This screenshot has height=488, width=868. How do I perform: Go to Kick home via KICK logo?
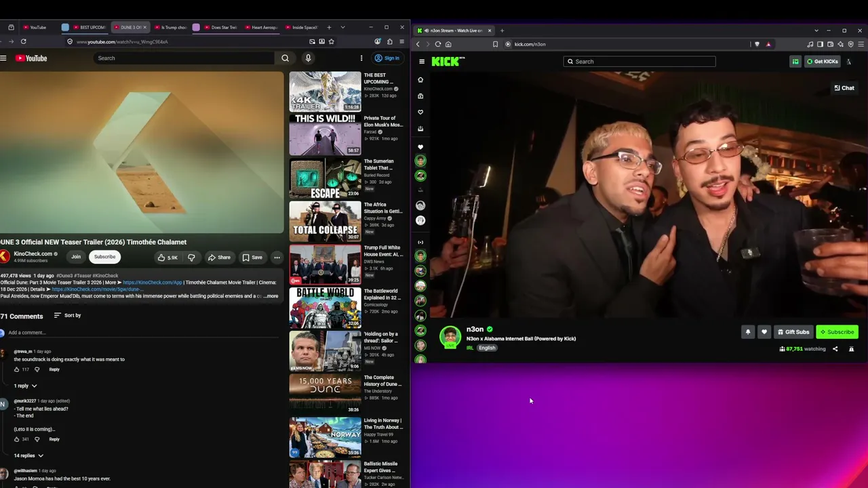(448, 62)
